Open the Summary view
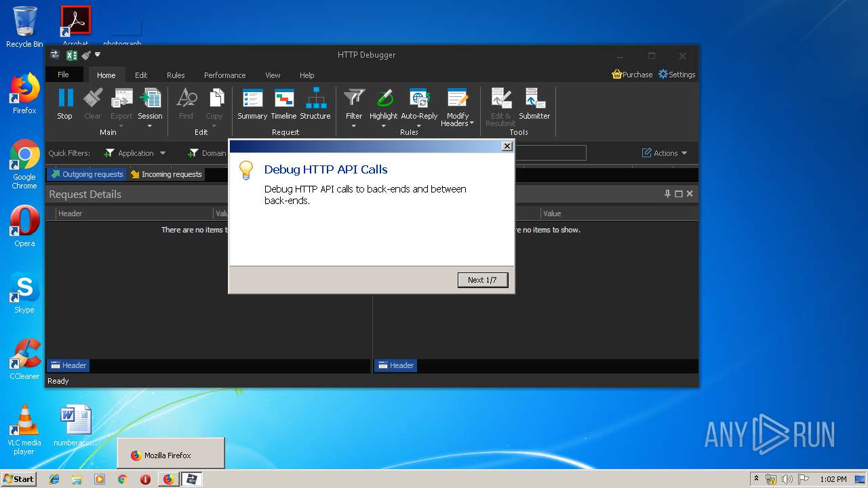This screenshot has width=868, height=488. pos(252,104)
